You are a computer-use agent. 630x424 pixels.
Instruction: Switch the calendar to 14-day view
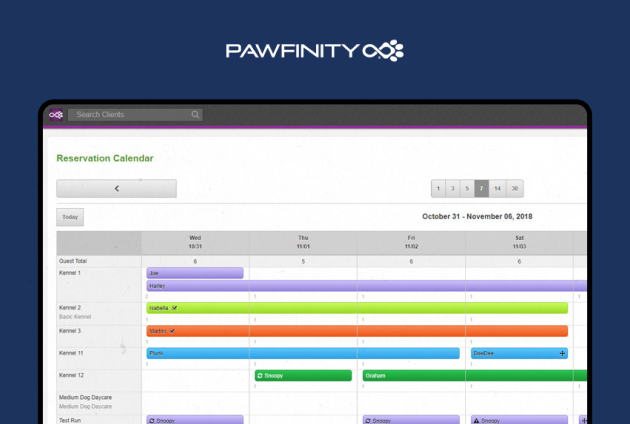point(497,188)
